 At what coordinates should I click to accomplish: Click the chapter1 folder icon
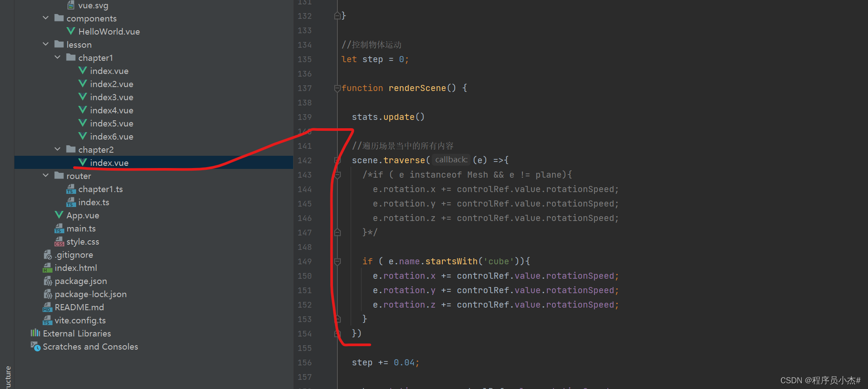point(71,57)
